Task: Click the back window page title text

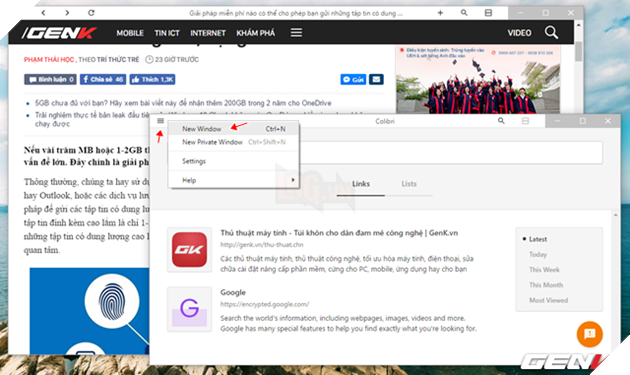Action: pos(296,13)
